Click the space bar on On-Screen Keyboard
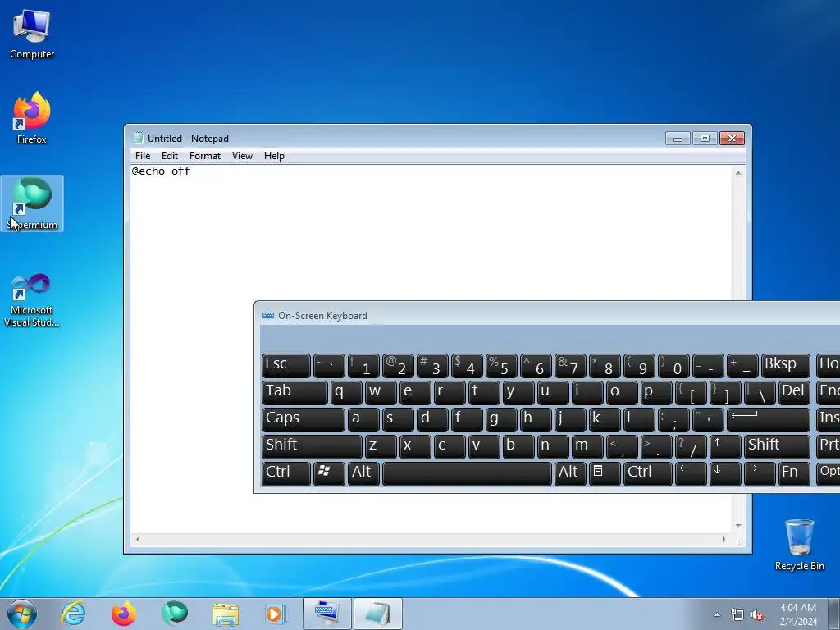This screenshot has height=630, width=840. click(467, 473)
